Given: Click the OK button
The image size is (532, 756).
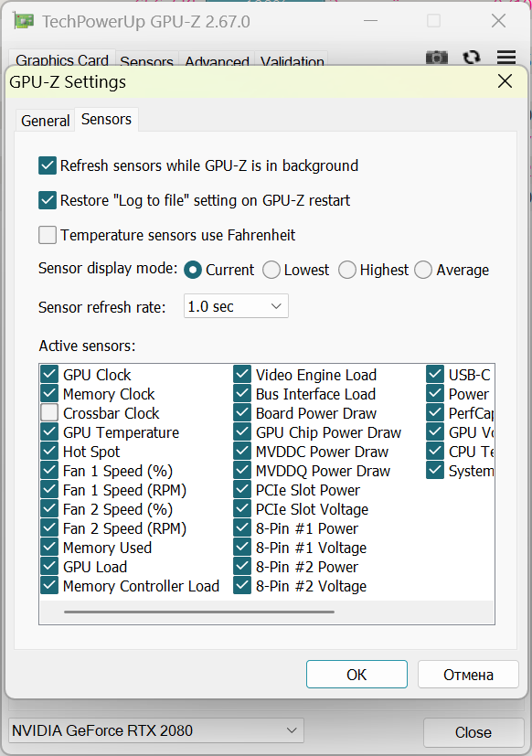Looking at the screenshot, I should click(356, 675).
